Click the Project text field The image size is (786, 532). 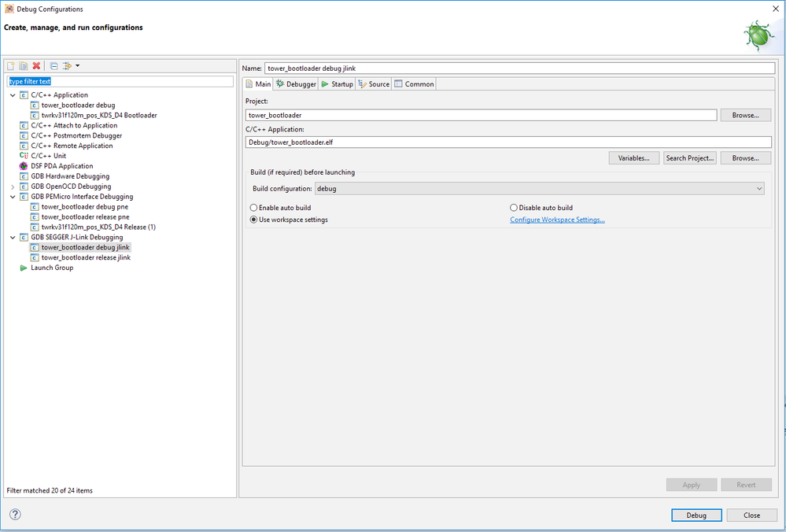[x=482, y=116]
